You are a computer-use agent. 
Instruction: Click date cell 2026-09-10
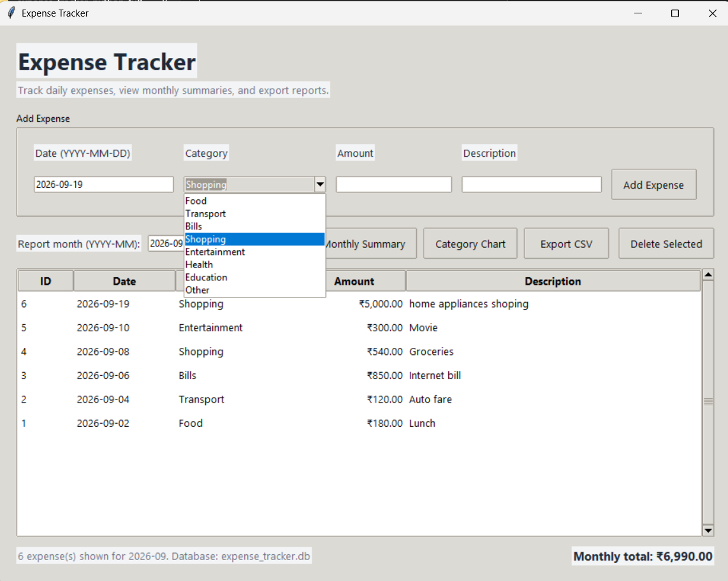click(x=103, y=327)
